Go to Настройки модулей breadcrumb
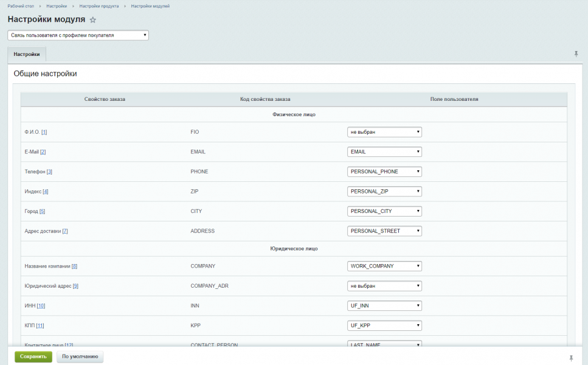Screen dimensions: 588x365 pyautogui.click(x=150, y=6)
